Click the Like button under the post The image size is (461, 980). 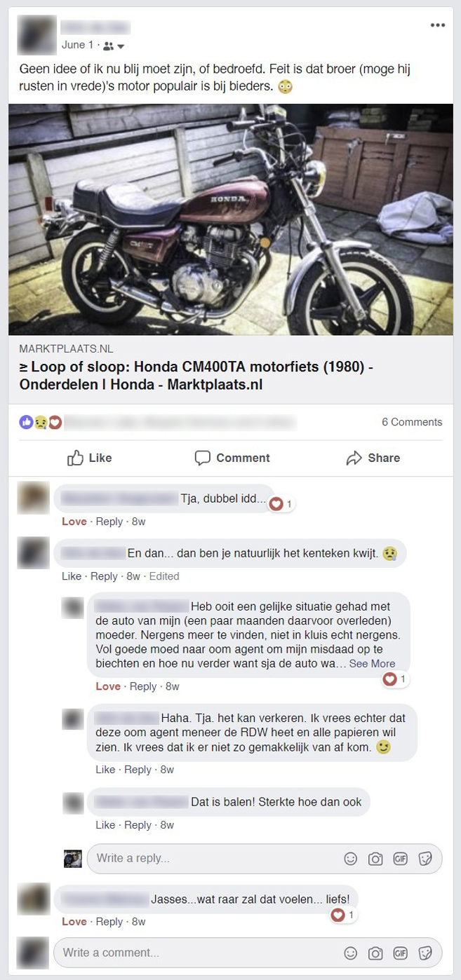click(90, 458)
